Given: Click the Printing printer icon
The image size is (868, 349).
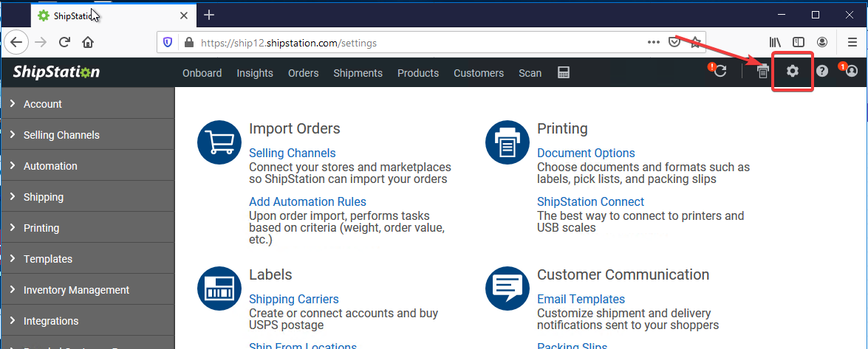Looking at the screenshot, I should pyautogui.click(x=508, y=142).
